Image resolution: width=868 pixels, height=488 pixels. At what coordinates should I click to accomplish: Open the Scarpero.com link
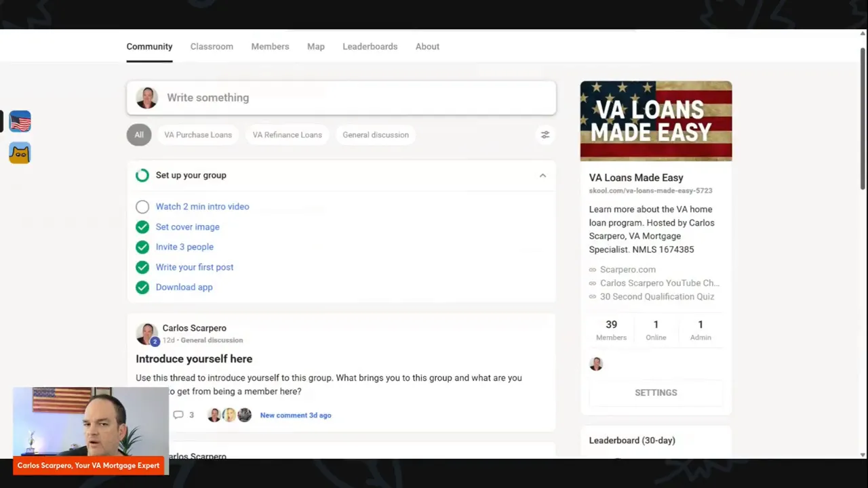[x=627, y=269]
